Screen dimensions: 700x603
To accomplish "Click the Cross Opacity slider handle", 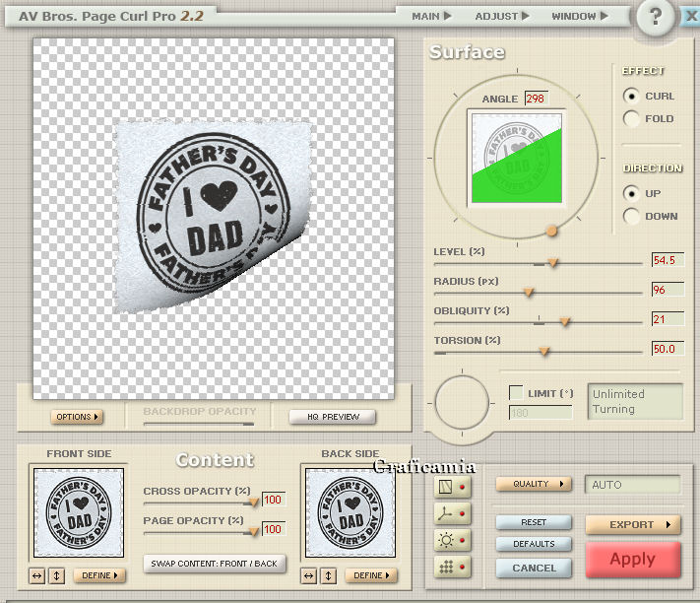I will click(x=254, y=502).
